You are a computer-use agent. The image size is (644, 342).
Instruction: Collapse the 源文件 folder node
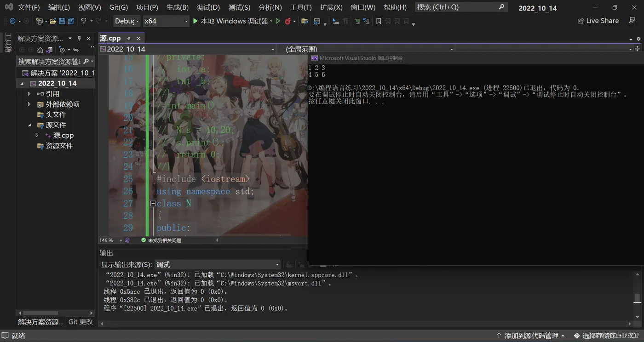coord(29,125)
